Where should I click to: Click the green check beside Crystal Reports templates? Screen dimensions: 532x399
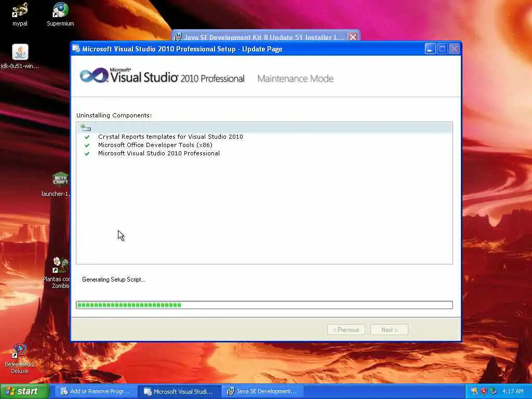click(87, 137)
